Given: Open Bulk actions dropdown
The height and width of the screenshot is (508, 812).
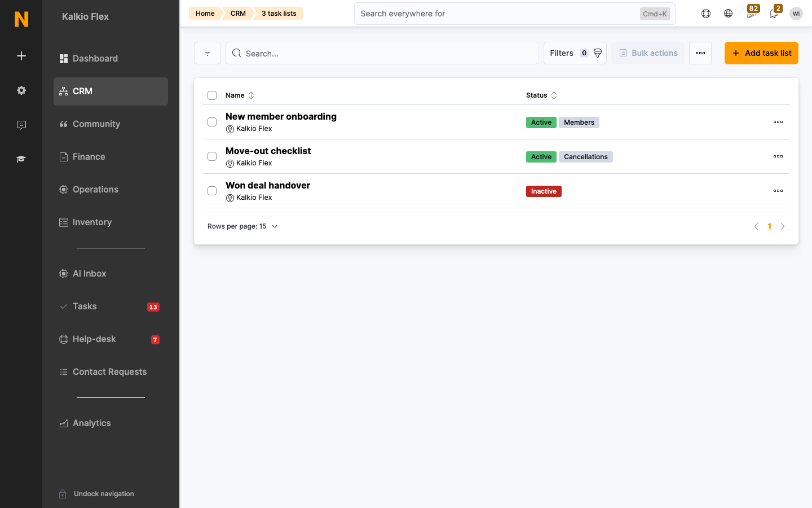Looking at the screenshot, I should 648,53.
